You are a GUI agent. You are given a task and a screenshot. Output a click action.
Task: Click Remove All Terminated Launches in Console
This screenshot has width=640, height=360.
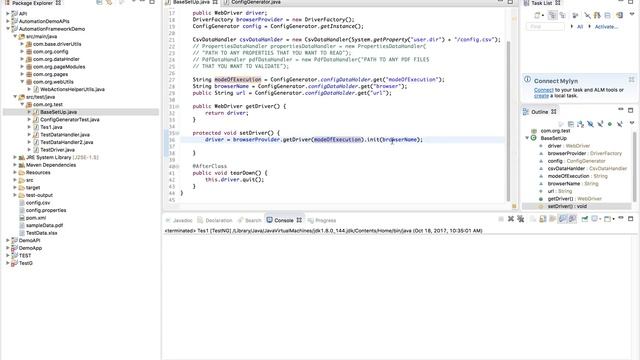tap(520, 219)
